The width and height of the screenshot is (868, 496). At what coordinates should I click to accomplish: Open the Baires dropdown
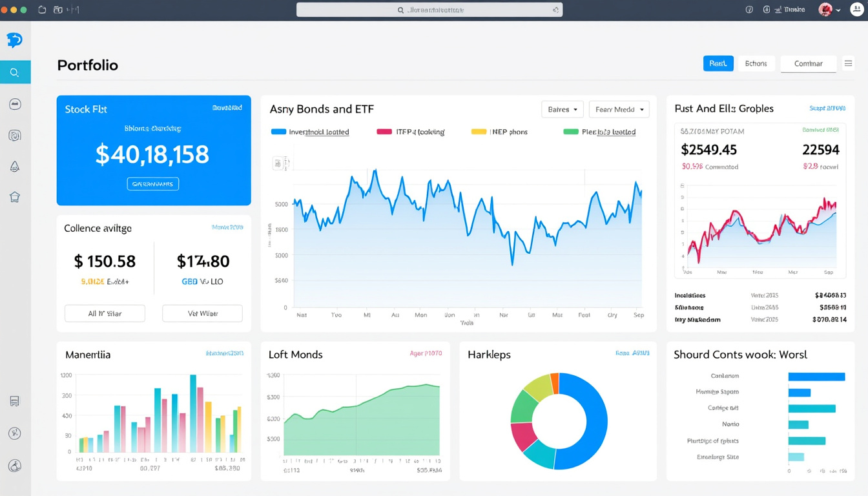coord(562,109)
